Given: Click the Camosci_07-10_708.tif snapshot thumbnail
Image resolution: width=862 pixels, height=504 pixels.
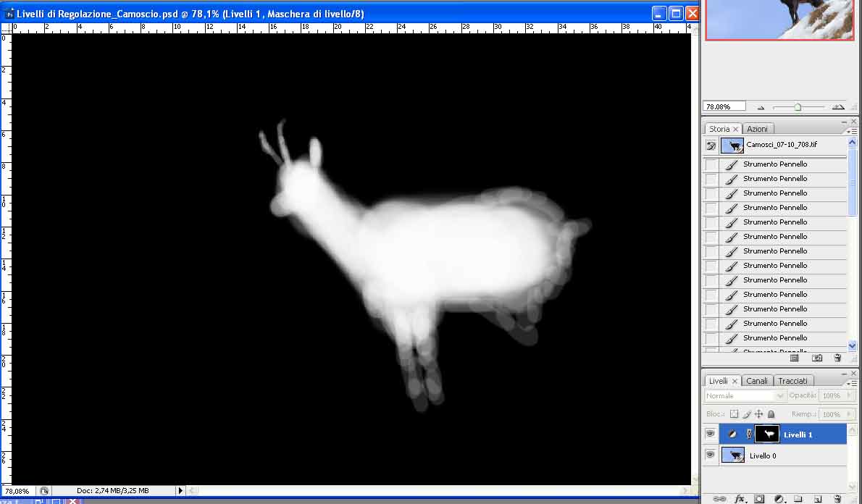Looking at the screenshot, I should click(732, 146).
